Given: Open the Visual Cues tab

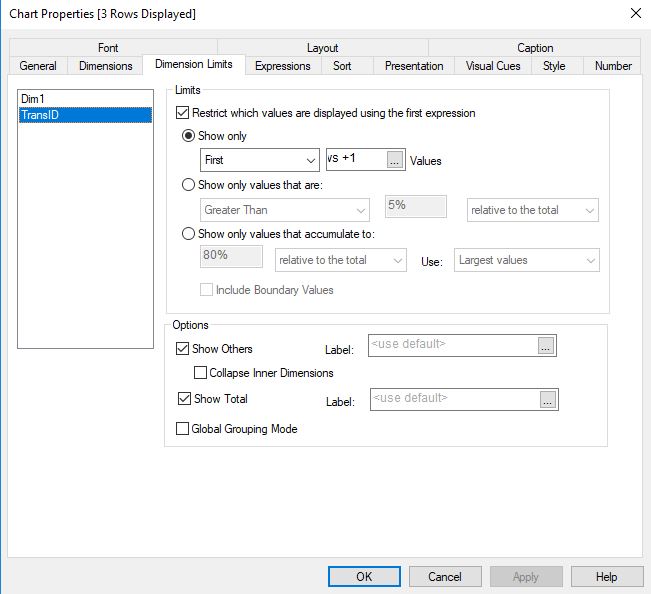Looking at the screenshot, I should pos(493,66).
